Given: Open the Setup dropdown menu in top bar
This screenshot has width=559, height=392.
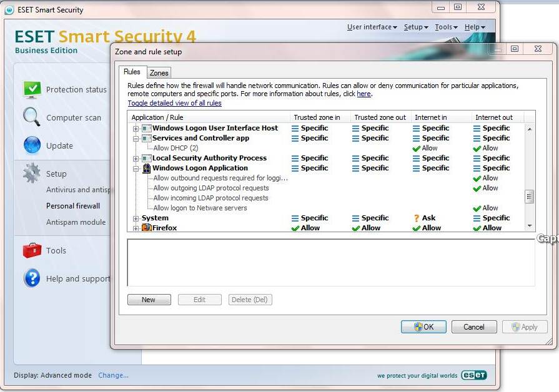Looking at the screenshot, I should 416,27.
